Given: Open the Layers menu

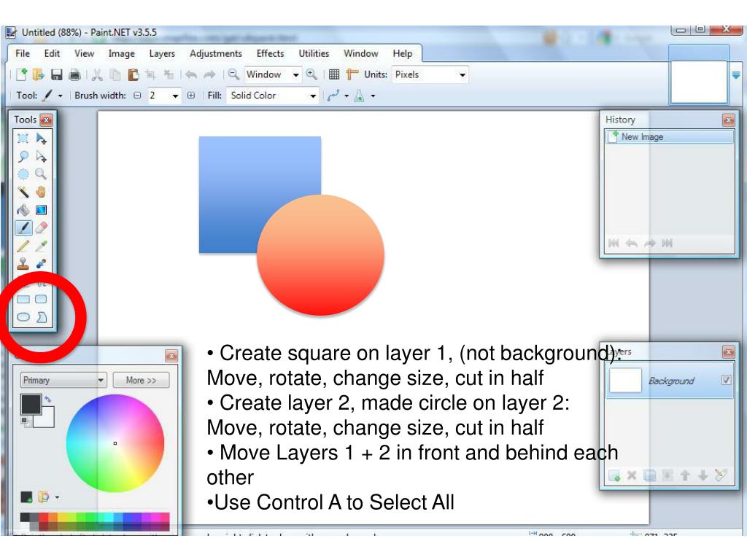Looking at the screenshot, I should pos(162,53).
